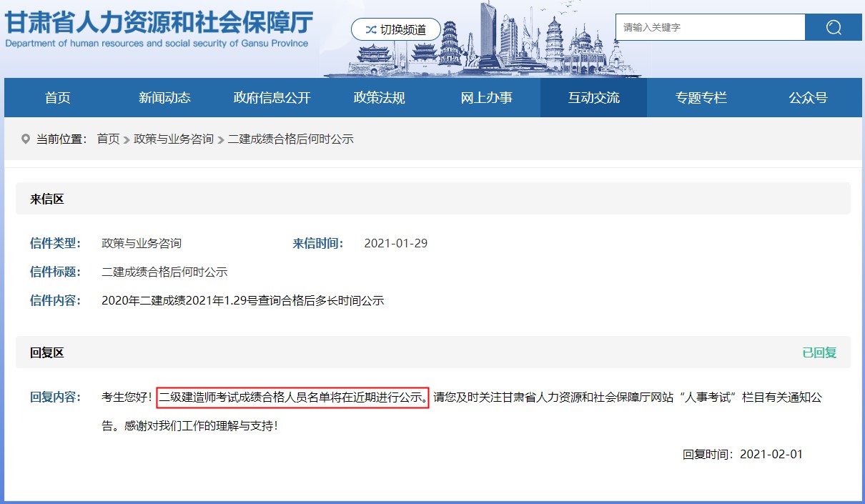This screenshot has width=865, height=504.
Task: Click the highlighted red-boxed reply text
Action: [x=292, y=399]
